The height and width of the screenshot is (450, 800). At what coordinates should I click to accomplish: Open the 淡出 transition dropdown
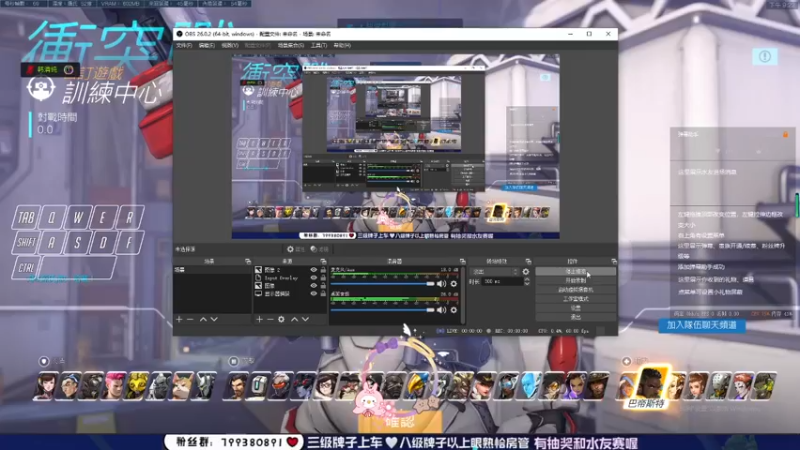tap(495, 272)
